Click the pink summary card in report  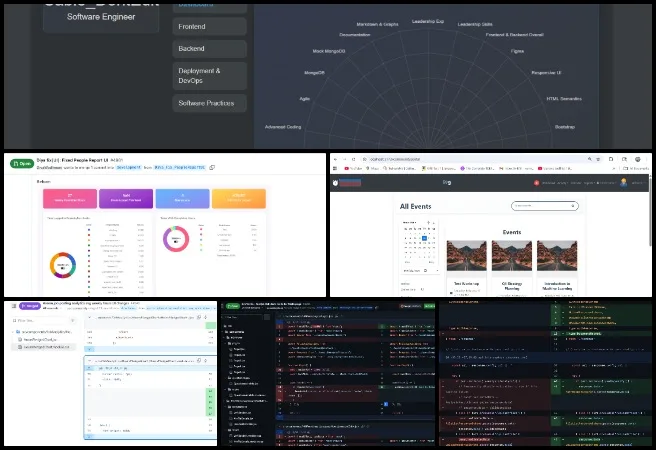(x=70, y=198)
